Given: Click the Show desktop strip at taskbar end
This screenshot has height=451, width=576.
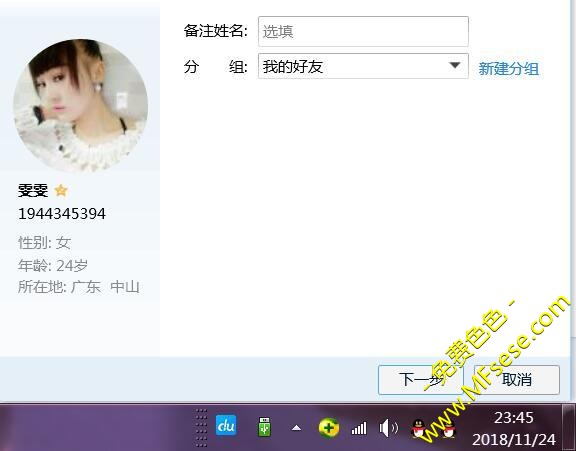Looking at the screenshot, I should (x=569, y=427).
